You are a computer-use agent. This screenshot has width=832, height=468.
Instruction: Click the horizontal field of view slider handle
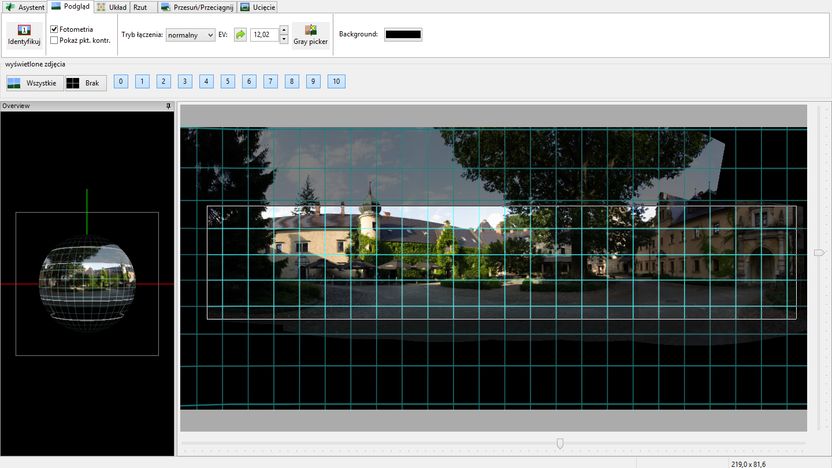(560, 443)
